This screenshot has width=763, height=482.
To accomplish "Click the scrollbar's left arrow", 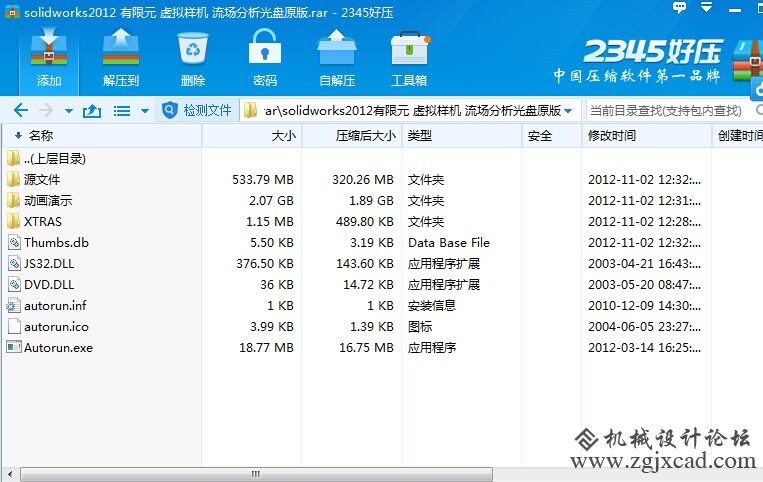I will (9, 474).
